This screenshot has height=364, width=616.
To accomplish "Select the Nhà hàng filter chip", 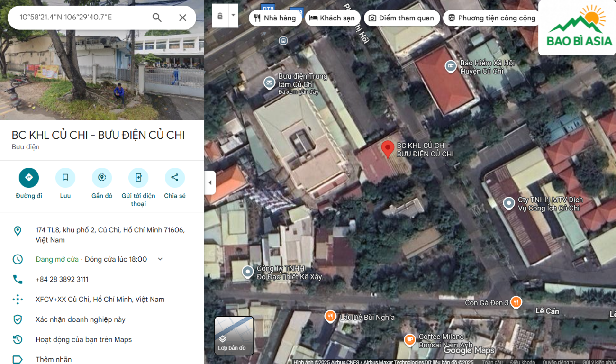I will 275,18.
